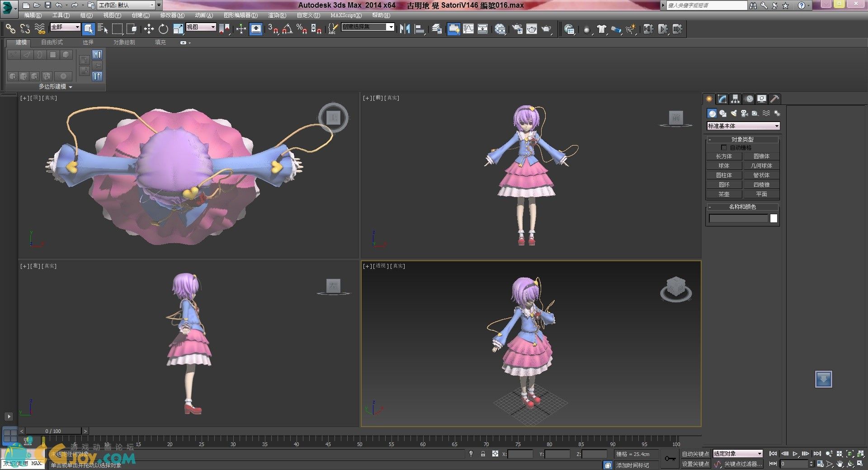Open the 修改器(M) menu
868x470 pixels.
(x=172, y=15)
